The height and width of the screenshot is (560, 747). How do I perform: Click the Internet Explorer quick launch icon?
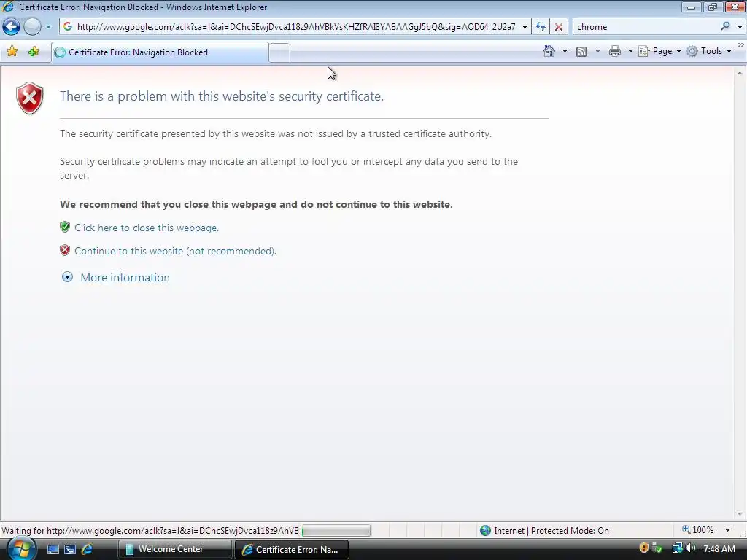87,549
